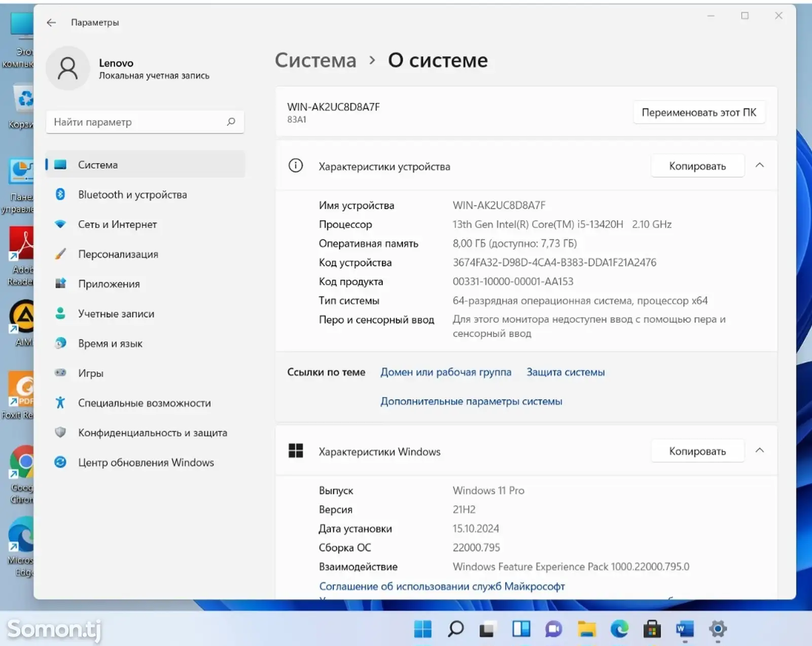Image resolution: width=812 pixels, height=646 pixels.
Task: Click the Конфиденциальность и защита shield icon
Action: point(60,432)
